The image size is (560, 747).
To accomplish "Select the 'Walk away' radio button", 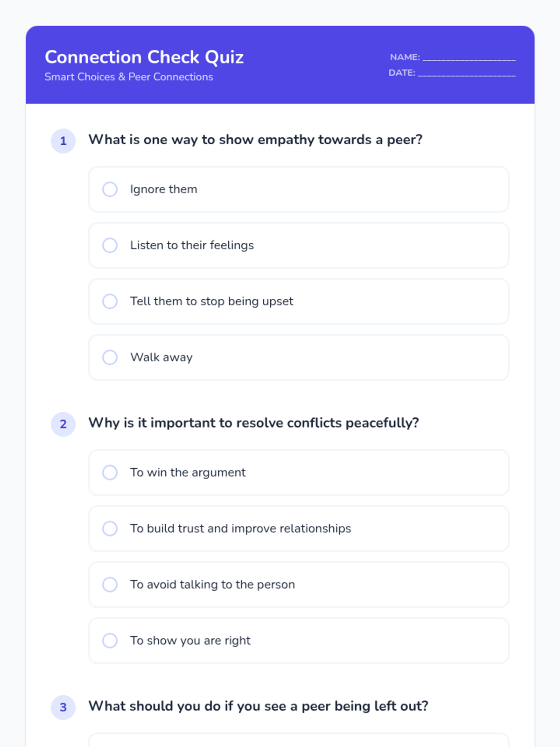I will tap(110, 358).
